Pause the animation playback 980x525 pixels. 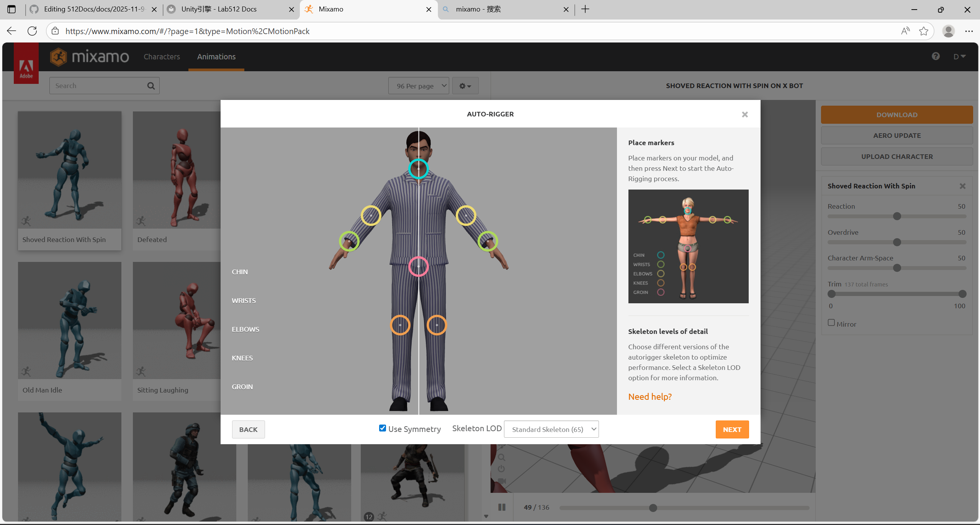point(502,507)
